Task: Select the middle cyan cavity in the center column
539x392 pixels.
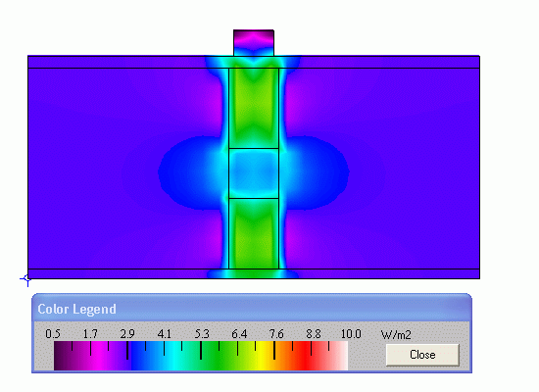Action: point(254,173)
